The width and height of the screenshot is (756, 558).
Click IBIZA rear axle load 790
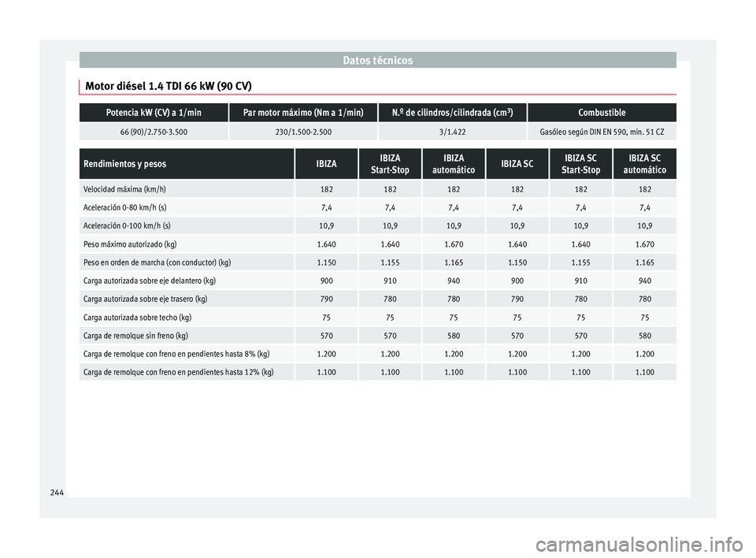[x=326, y=299]
